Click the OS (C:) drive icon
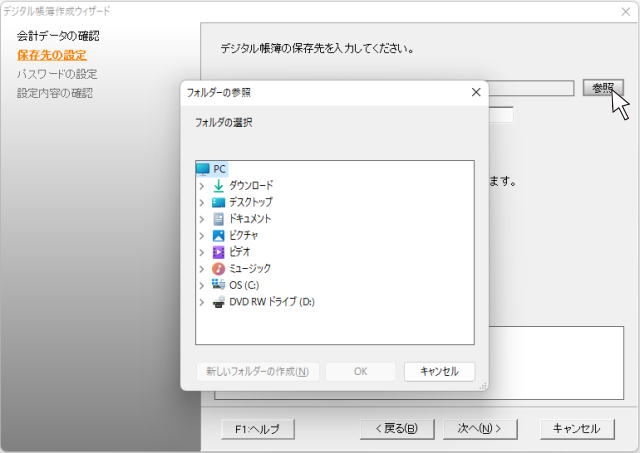Screen dimensions: 640x453 [218, 284]
